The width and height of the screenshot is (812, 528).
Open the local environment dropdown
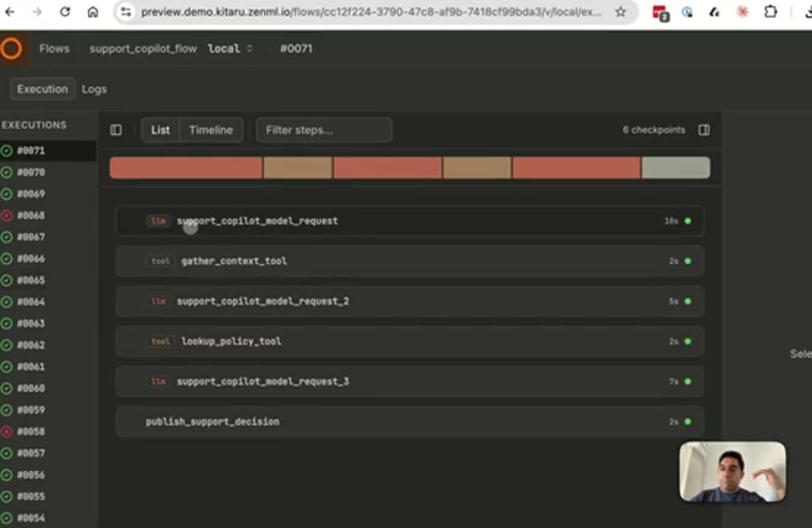[230, 49]
